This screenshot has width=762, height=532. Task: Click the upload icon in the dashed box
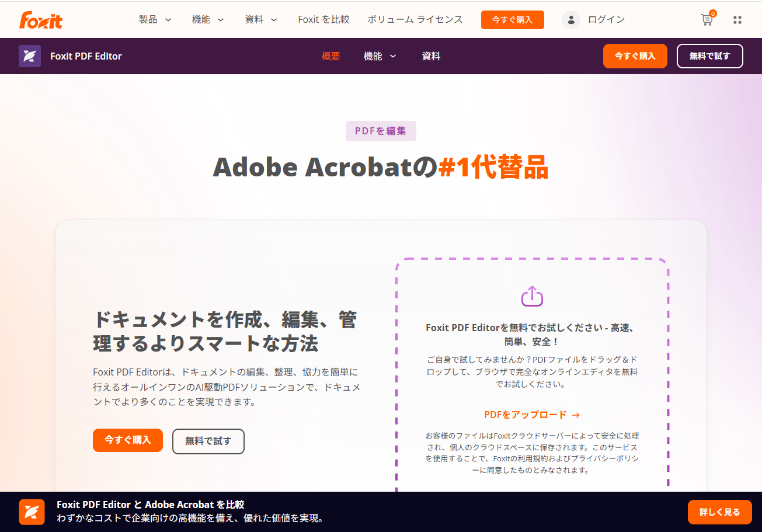click(x=532, y=296)
